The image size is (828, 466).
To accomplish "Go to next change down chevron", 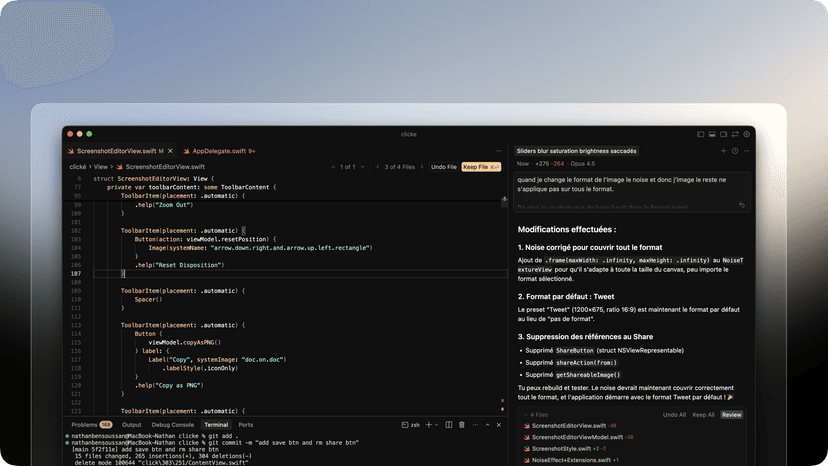I will pos(362,167).
